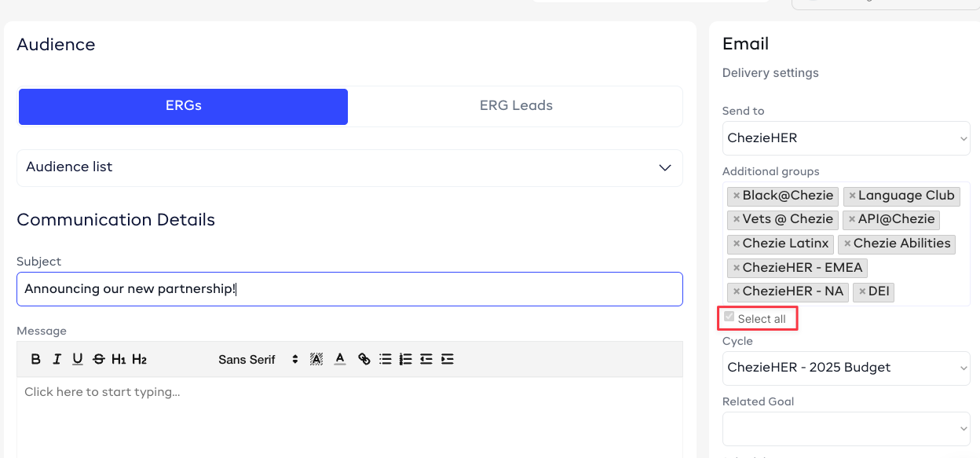This screenshot has width=980, height=458.
Task: Toggle underline text formatting
Action: point(77,359)
